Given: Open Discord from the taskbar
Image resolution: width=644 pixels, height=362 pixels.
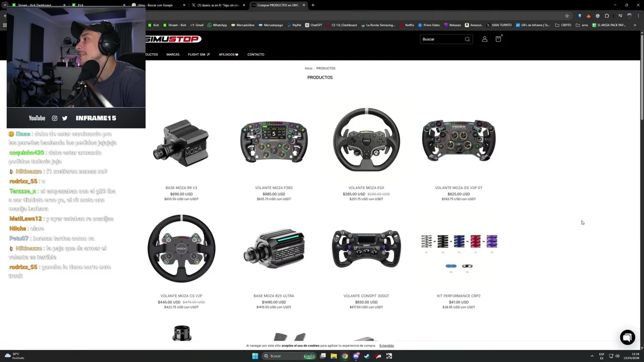Looking at the screenshot, I should (356, 356).
